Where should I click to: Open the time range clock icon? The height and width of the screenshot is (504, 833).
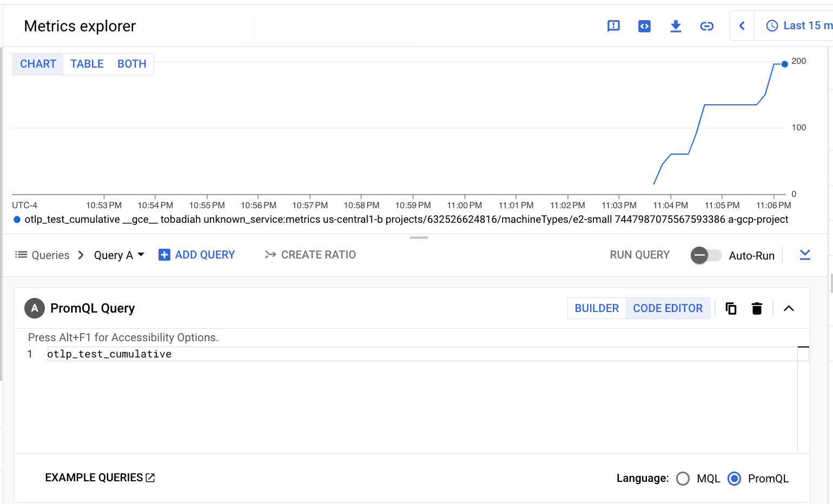(x=772, y=25)
